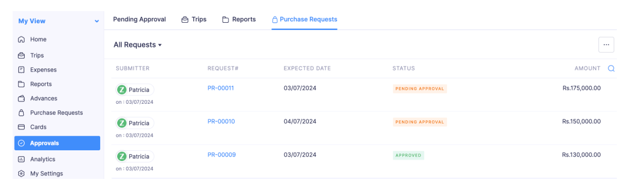This screenshot has height=192, width=644.
Task: Switch to the Pending Approval tab
Action: [x=139, y=19]
